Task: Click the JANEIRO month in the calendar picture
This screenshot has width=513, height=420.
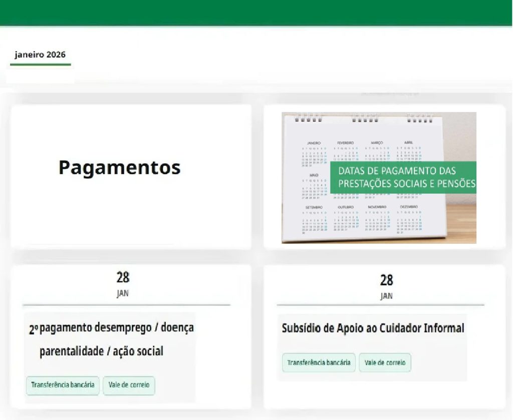Action: 314,143
